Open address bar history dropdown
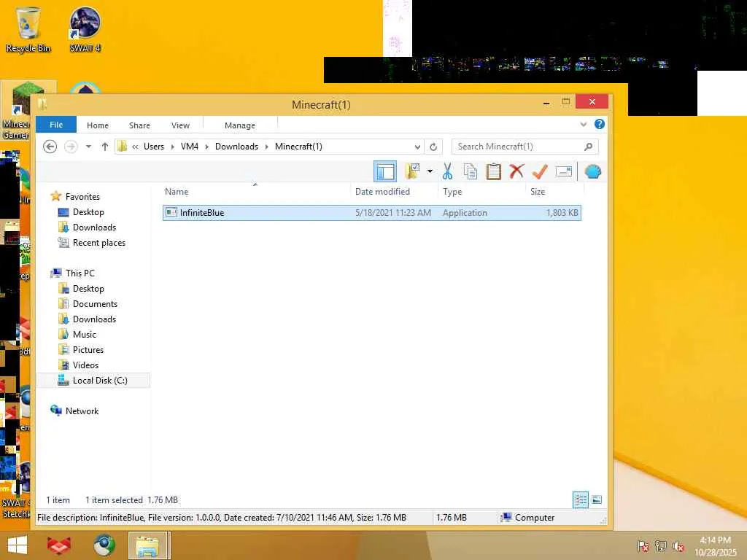This screenshot has width=747, height=560. [x=417, y=147]
